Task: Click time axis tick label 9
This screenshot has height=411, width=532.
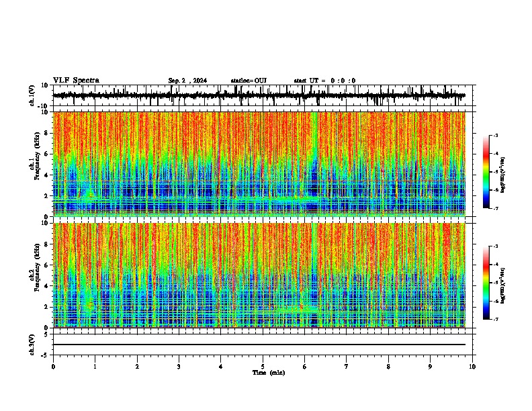Action: [x=430, y=367]
